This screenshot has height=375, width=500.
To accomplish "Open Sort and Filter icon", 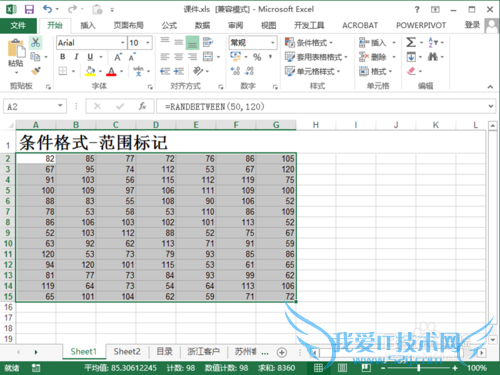I will click(x=433, y=43).
